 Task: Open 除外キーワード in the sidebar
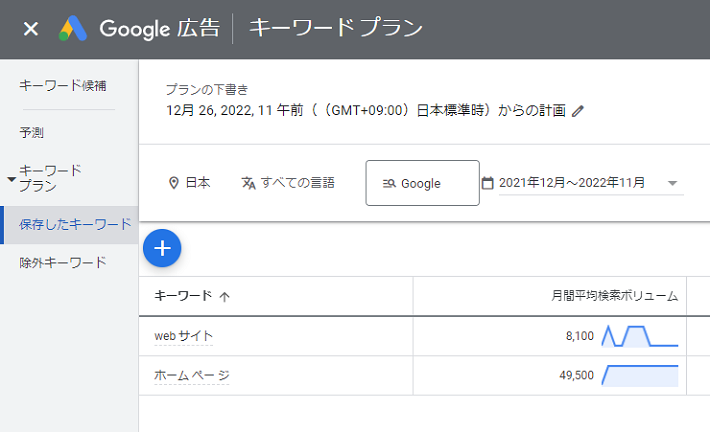62,263
